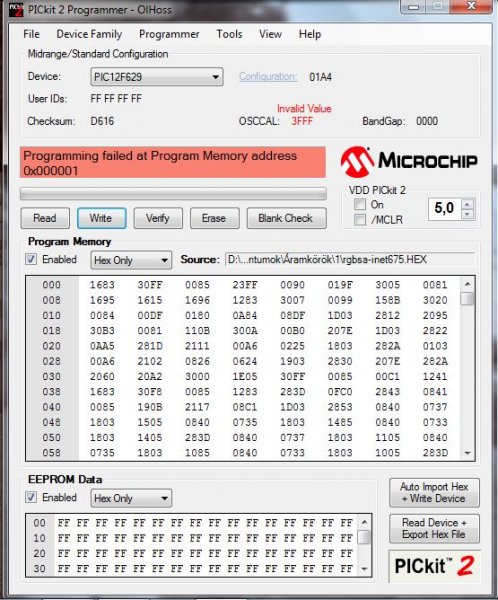Click memory cell 00DF in row 010

(x=150, y=315)
